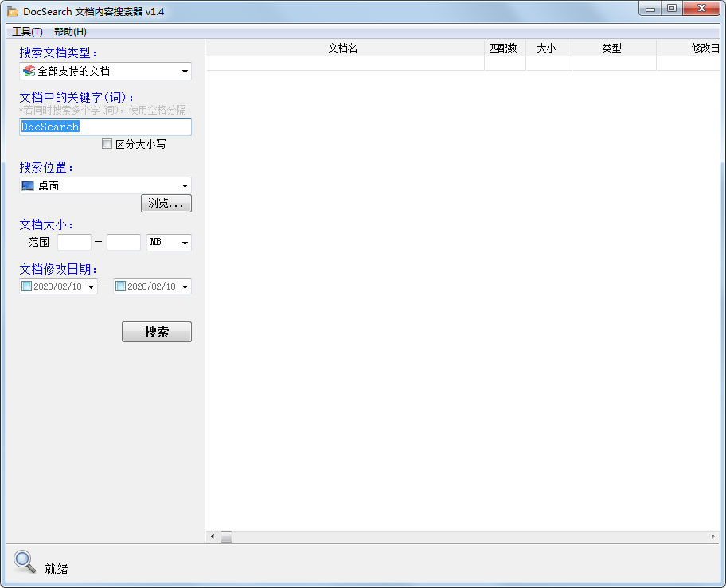Click the books icon in document type box
726x588 pixels.
29,71
